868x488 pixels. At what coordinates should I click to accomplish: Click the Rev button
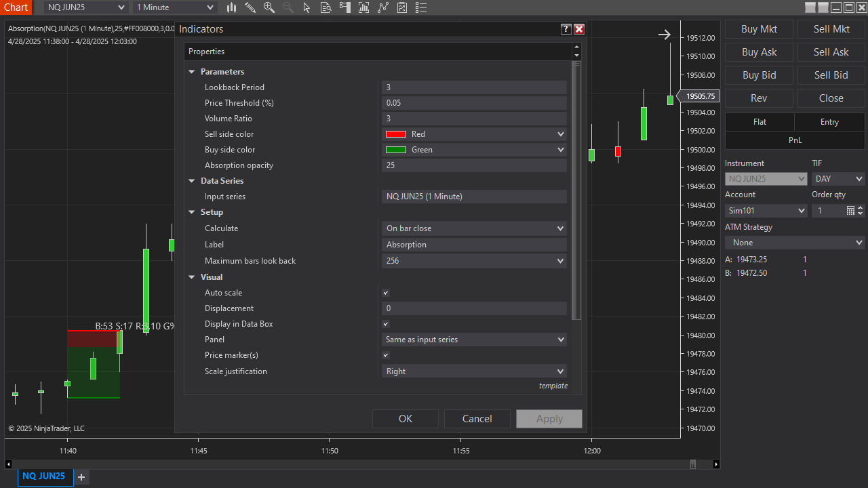[759, 98]
